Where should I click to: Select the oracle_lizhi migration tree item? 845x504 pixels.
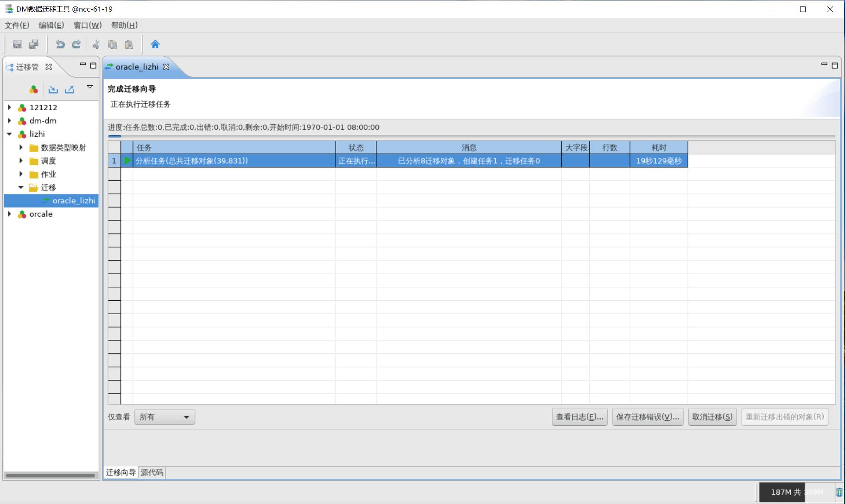click(x=74, y=201)
